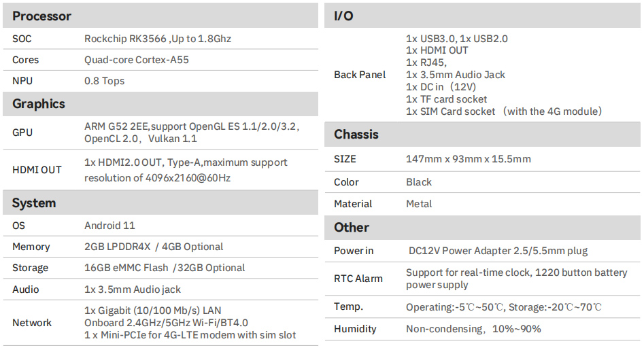Select the ARM G52 2EE GPU description
The image size is (644, 352).
click(192, 133)
